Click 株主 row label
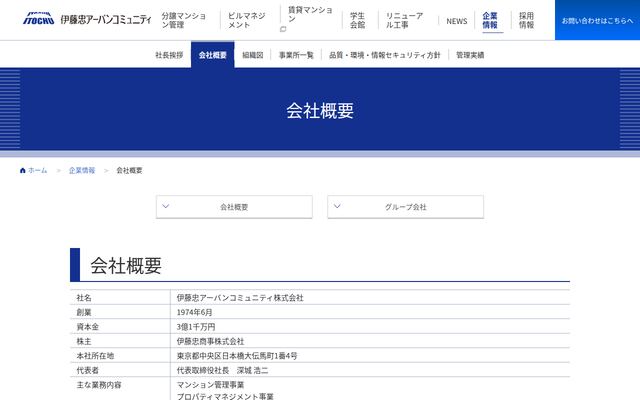The image size is (640, 400). point(84,341)
